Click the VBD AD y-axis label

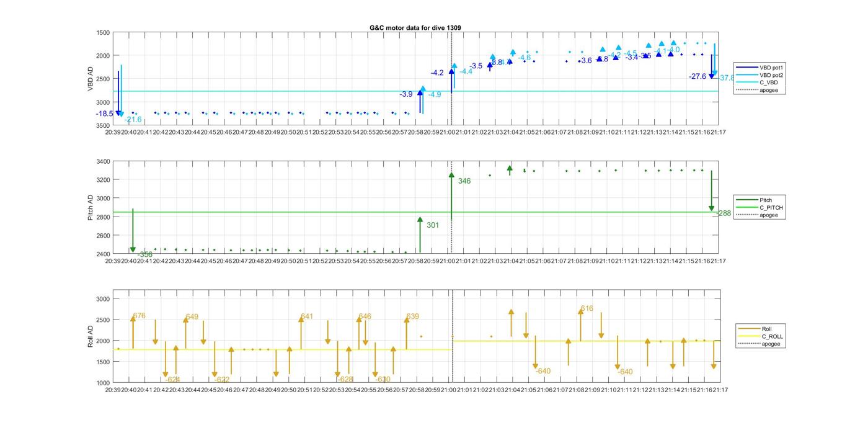(x=91, y=79)
